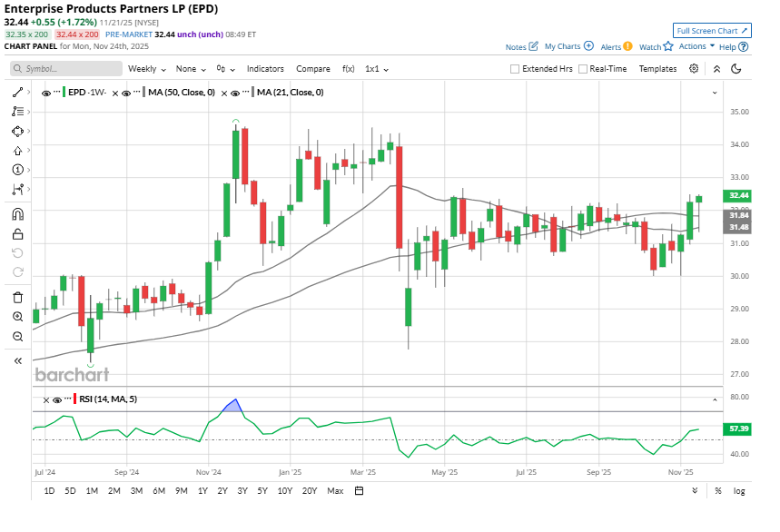This screenshot has width=780, height=532.
Task: Open the f(x) expressions menu
Action: tap(348, 69)
